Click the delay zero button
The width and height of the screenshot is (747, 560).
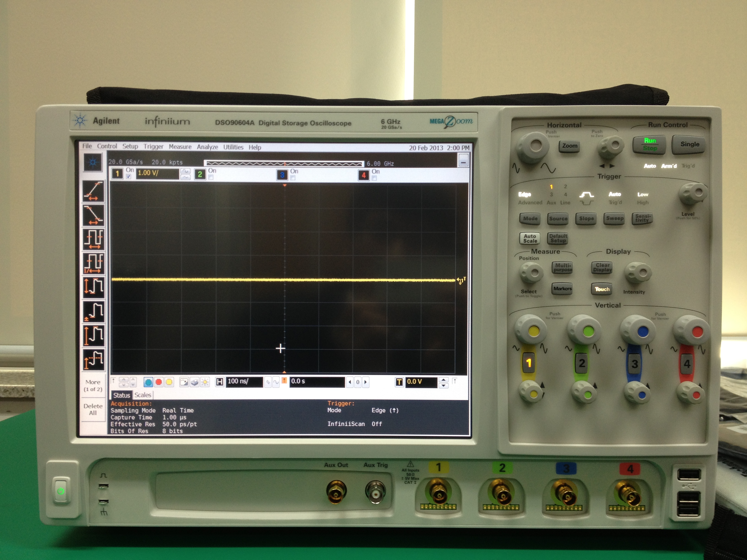point(358,382)
